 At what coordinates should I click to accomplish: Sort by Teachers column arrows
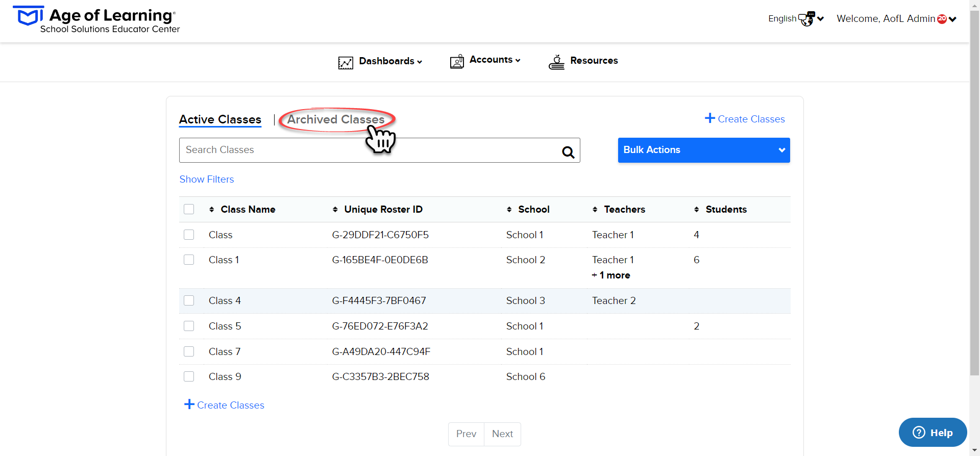point(595,209)
